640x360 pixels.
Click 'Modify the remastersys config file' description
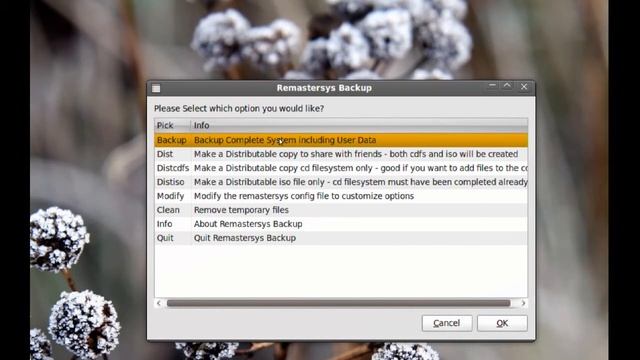[304, 196]
